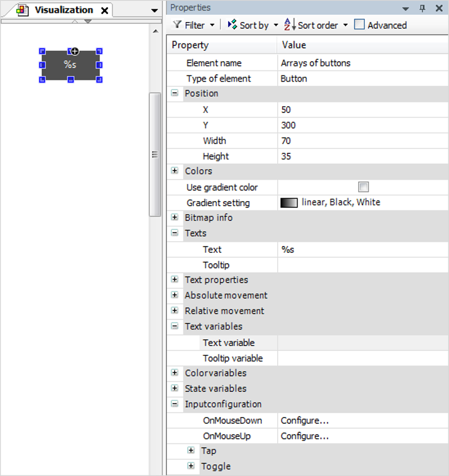This screenshot has height=476, width=449.
Task: Select the Visualization tab
Action: tap(63, 10)
